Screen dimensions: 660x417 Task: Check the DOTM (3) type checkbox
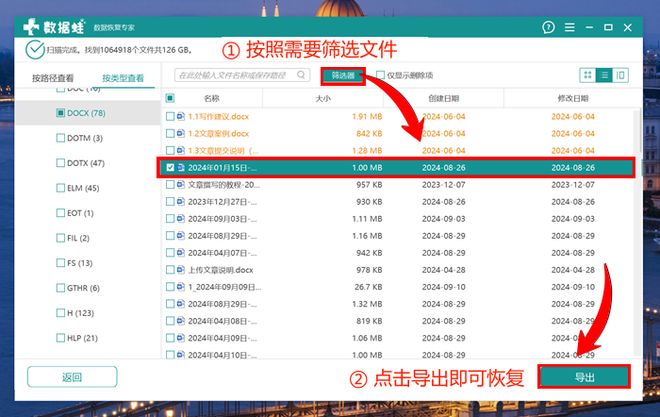tap(61, 138)
